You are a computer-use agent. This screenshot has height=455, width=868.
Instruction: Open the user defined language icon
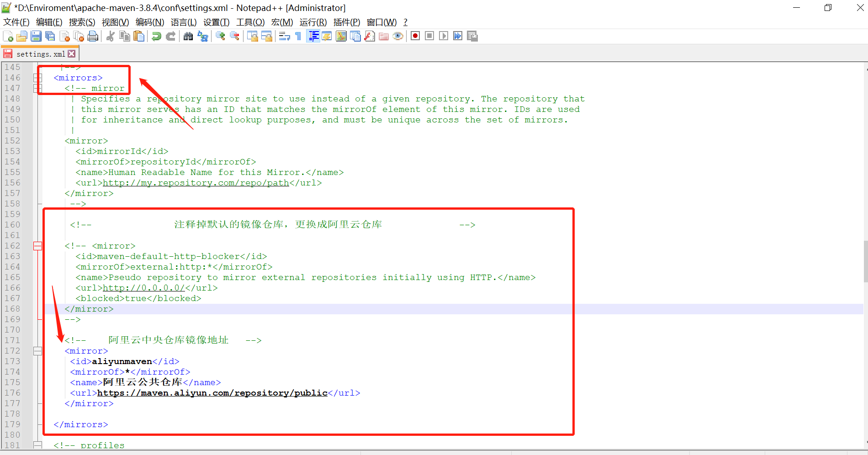[327, 36]
